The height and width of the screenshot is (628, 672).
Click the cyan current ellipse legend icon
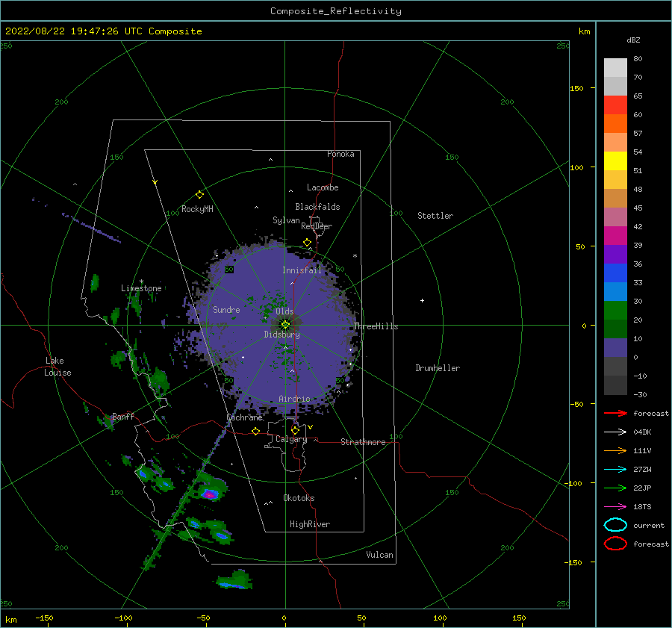[615, 525]
